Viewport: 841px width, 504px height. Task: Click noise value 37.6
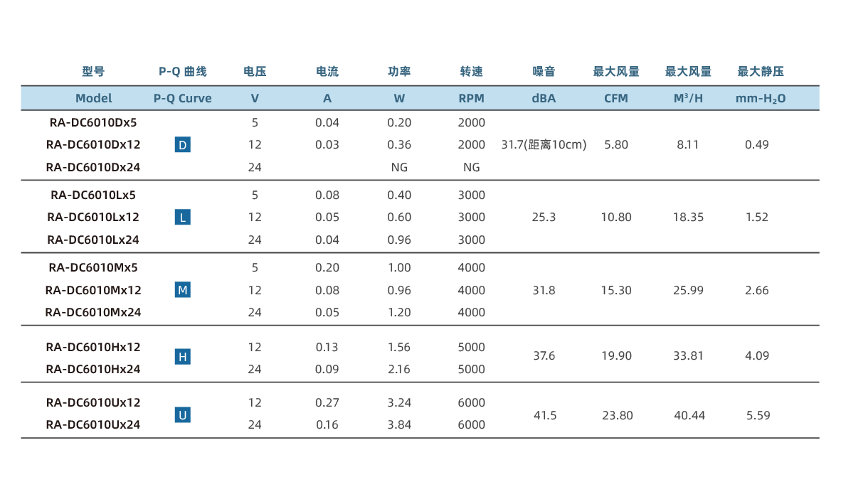coord(544,355)
